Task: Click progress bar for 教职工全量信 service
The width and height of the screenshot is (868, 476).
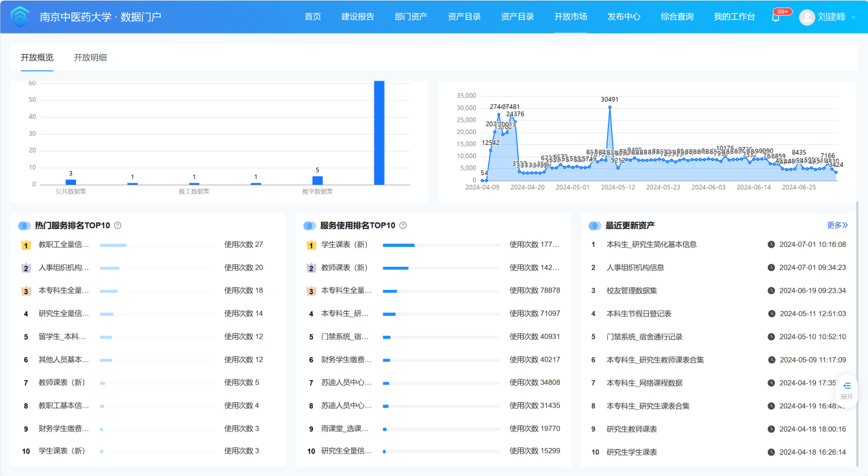Action: click(158, 245)
